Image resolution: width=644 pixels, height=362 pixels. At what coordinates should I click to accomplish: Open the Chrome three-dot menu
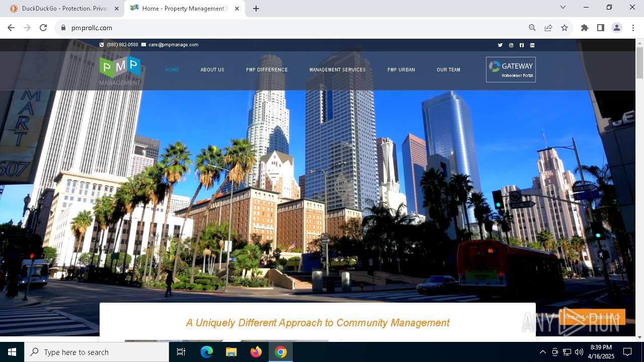[x=633, y=28]
